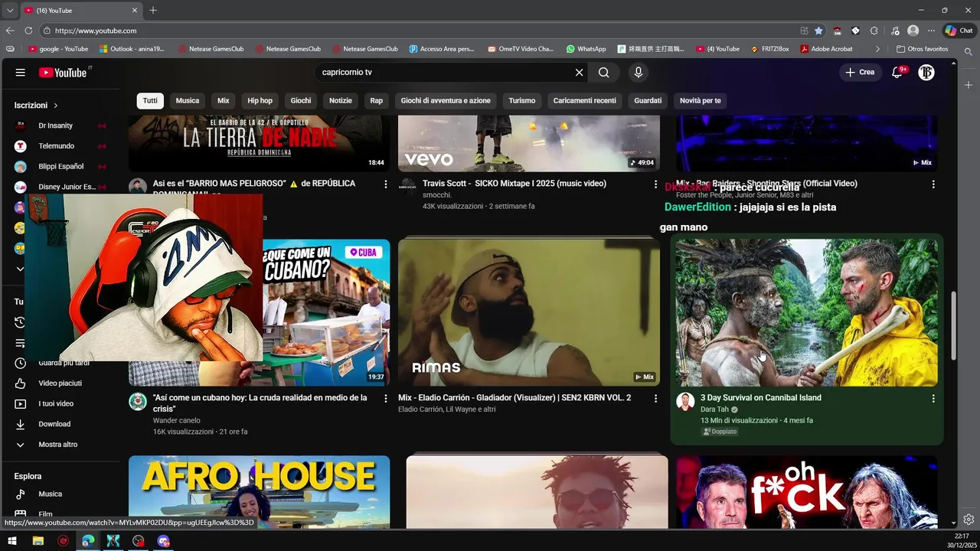This screenshot has width=980, height=551.
Task: Select the Notizie filter chip
Action: point(341,100)
